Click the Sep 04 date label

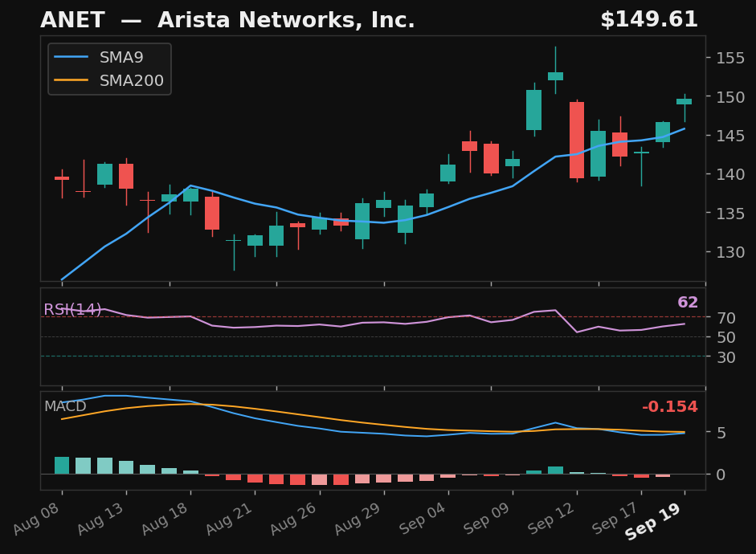(x=423, y=519)
